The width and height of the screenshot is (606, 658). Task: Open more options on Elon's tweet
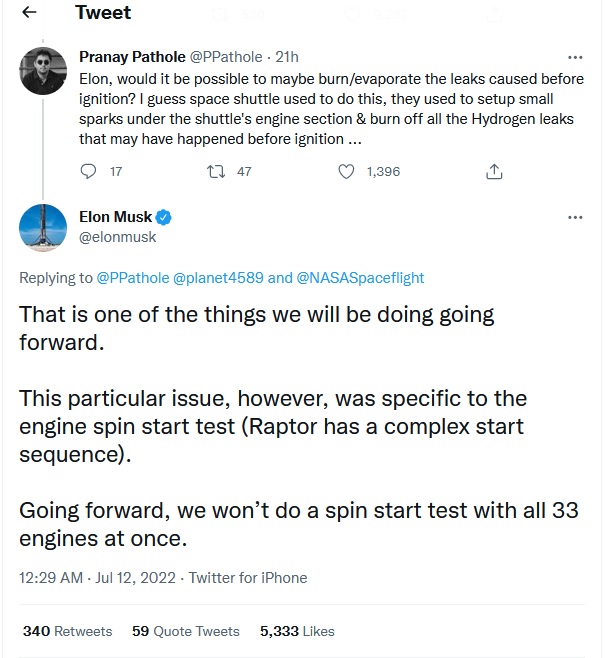[x=575, y=217]
